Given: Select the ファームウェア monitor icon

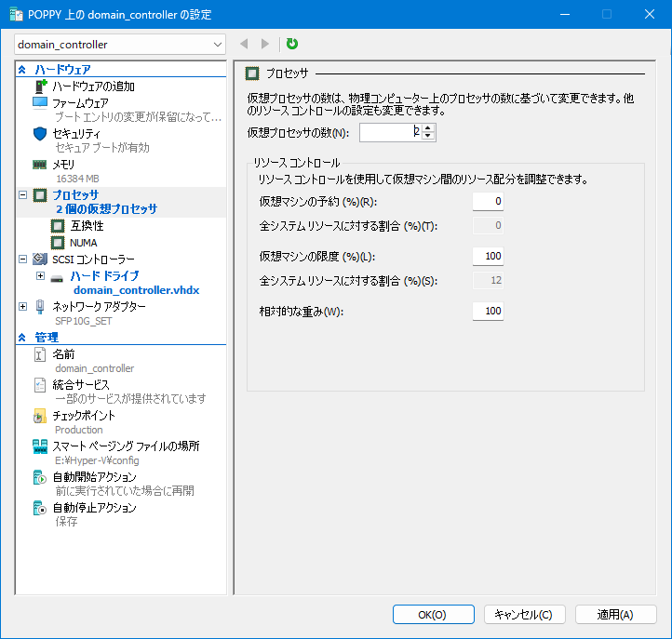Looking at the screenshot, I should (40, 103).
